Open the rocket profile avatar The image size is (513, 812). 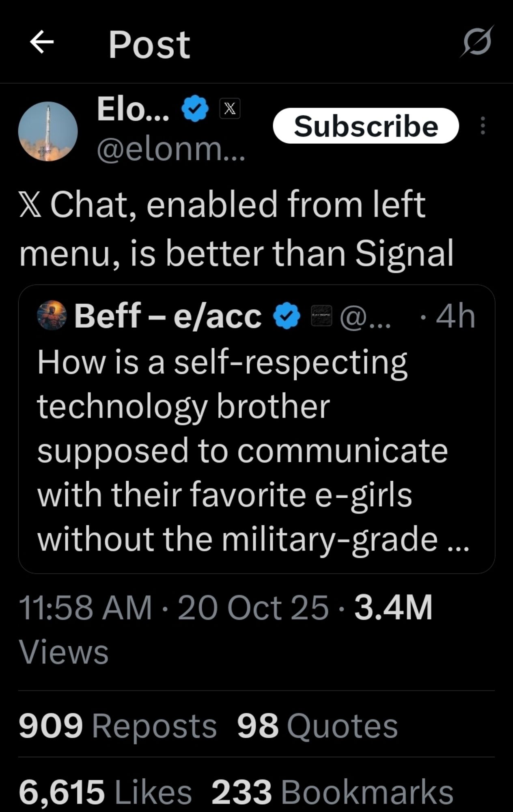pos(48,131)
